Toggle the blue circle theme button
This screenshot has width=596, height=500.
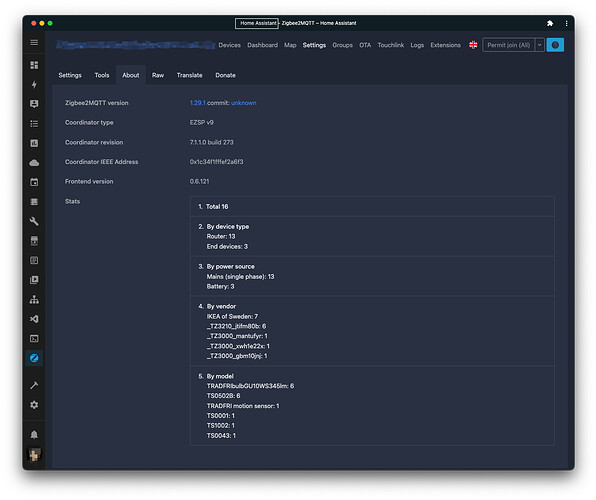coord(555,45)
